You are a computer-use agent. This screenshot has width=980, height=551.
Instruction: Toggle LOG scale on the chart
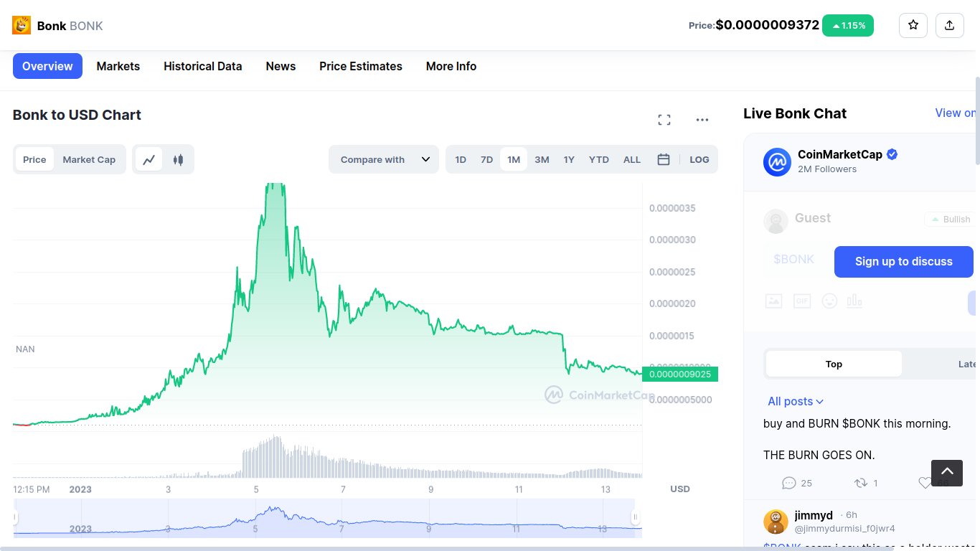699,159
